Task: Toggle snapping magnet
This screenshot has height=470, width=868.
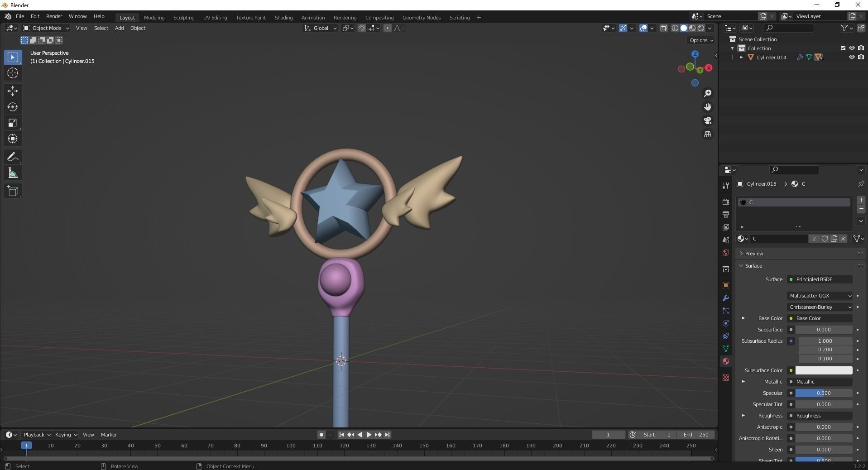Action: click(x=362, y=28)
